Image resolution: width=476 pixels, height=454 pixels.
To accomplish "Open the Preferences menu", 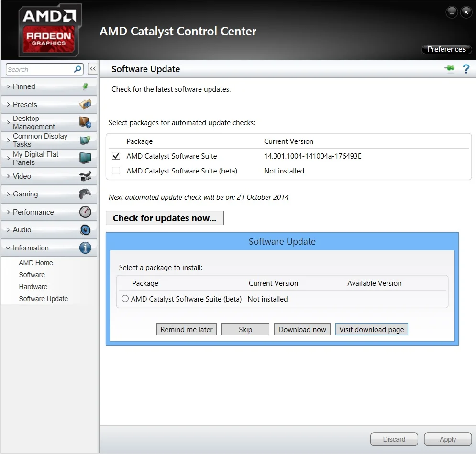I will (446, 49).
